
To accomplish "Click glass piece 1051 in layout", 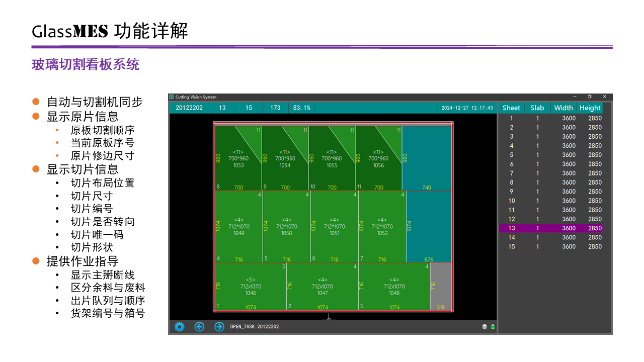I will 334,226.
